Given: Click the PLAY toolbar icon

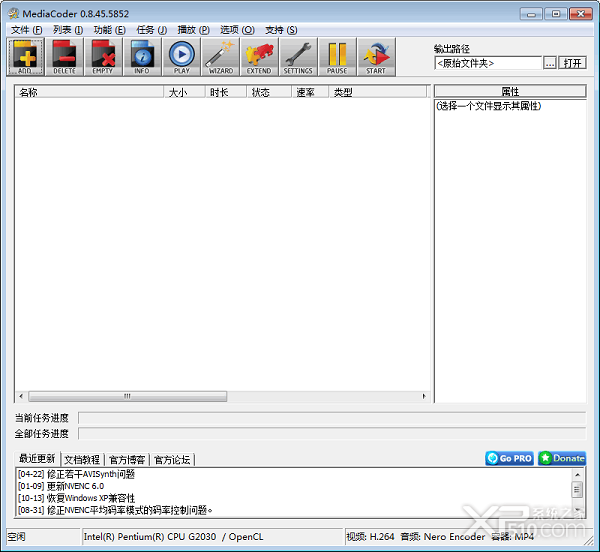Looking at the screenshot, I should coord(181,57).
